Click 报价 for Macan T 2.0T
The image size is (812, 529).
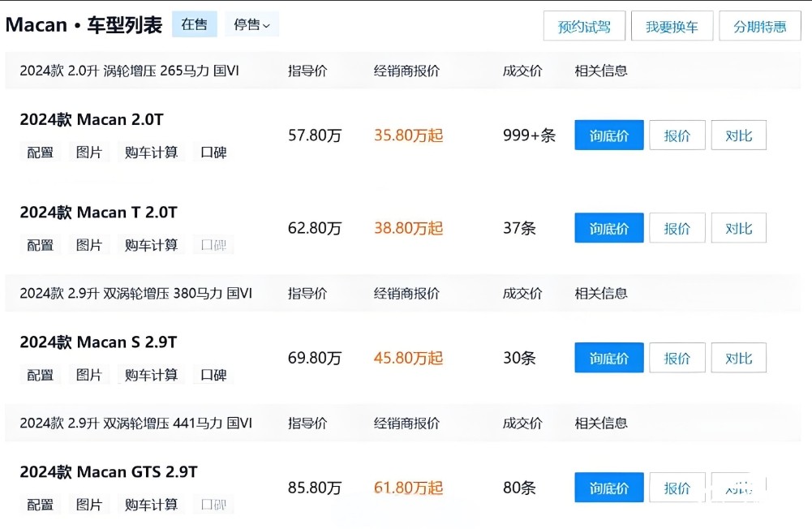[677, 228]
